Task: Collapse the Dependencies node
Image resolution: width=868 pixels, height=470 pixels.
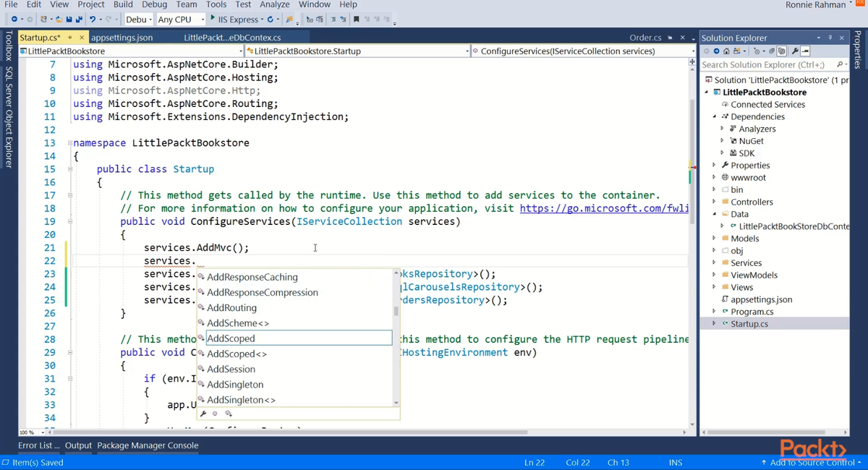Action: coord(714,116)
